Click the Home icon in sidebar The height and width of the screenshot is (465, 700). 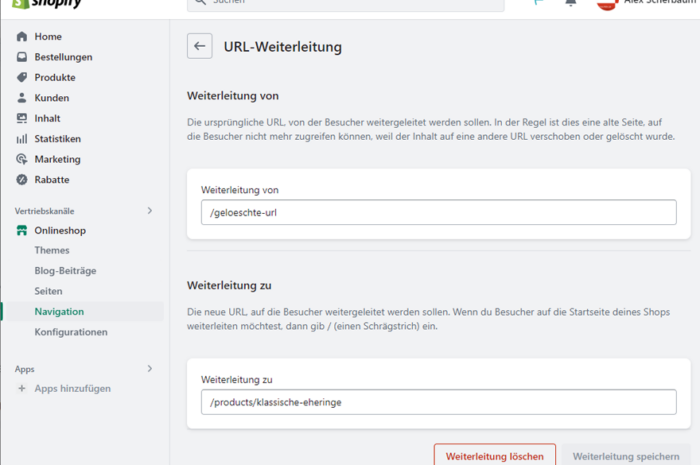(22, 37)
